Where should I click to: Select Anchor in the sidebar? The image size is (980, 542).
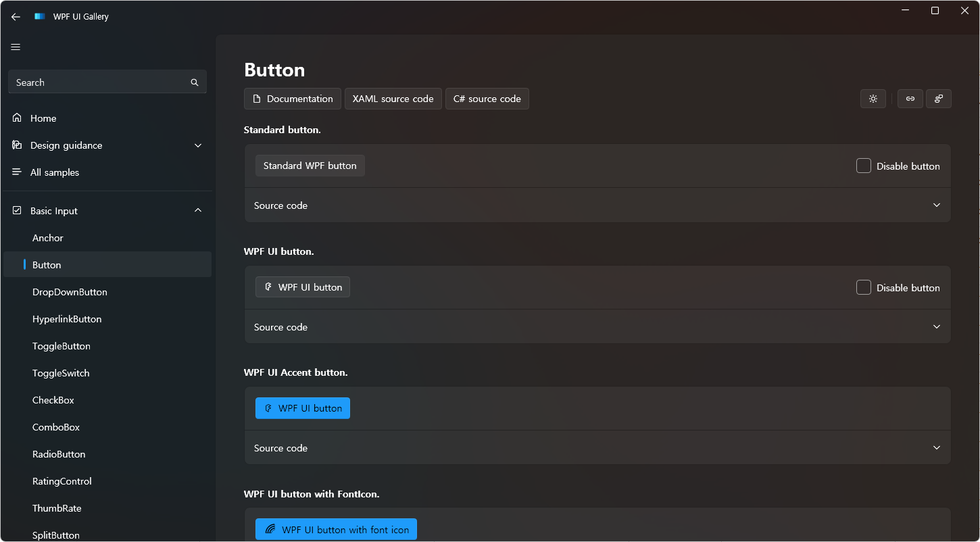pyautogui.click(x=107, y=238)
